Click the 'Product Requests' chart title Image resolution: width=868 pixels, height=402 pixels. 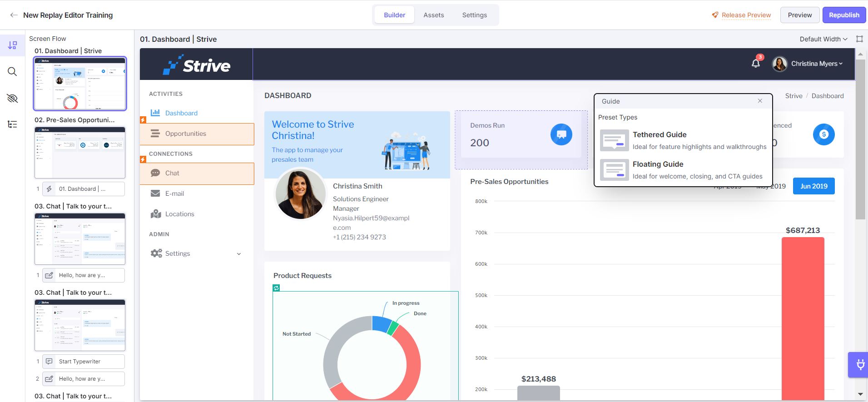pos(303,276)
